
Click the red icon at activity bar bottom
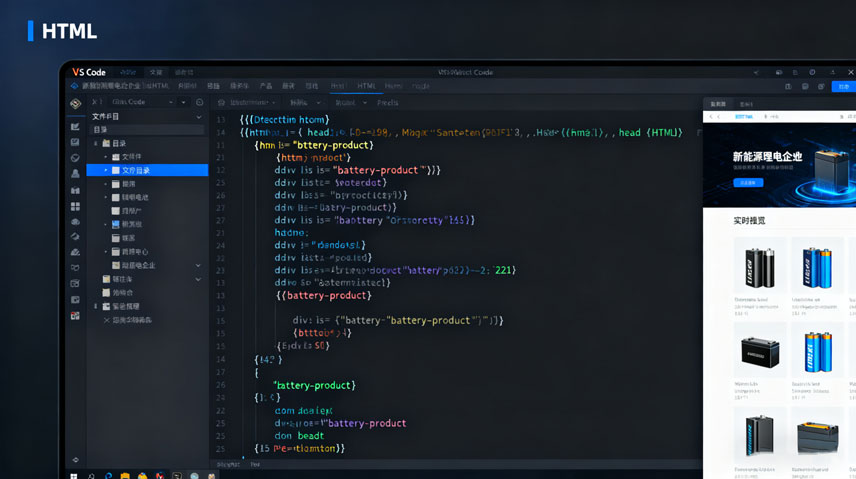point(75,316)
